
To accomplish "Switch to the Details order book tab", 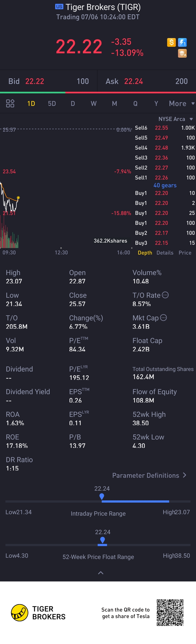I will coord(165,253).
